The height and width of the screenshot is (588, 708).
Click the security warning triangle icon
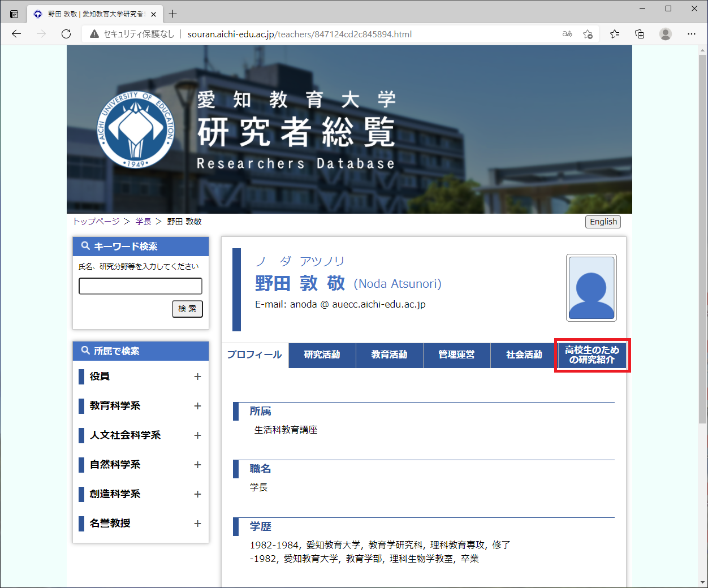click(94, 34)
